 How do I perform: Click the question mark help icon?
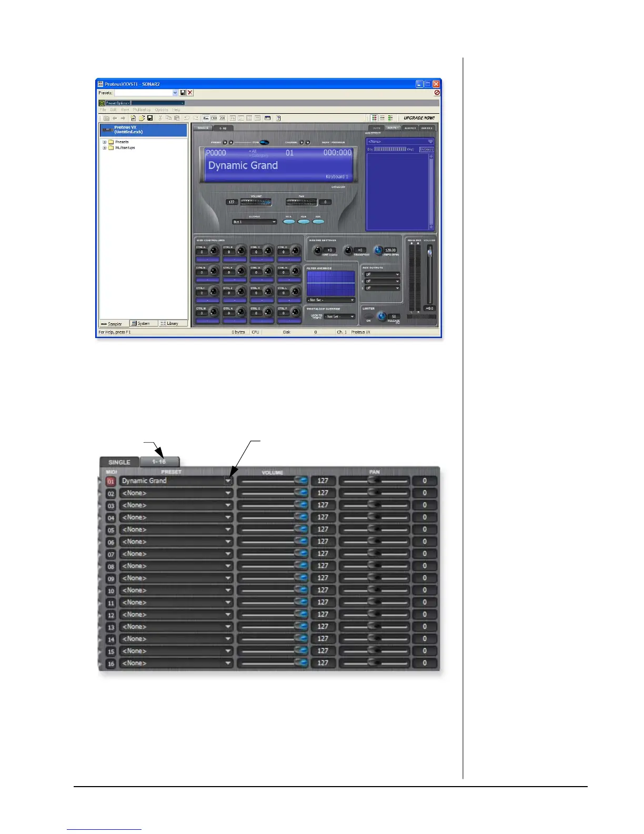[278, 118]
